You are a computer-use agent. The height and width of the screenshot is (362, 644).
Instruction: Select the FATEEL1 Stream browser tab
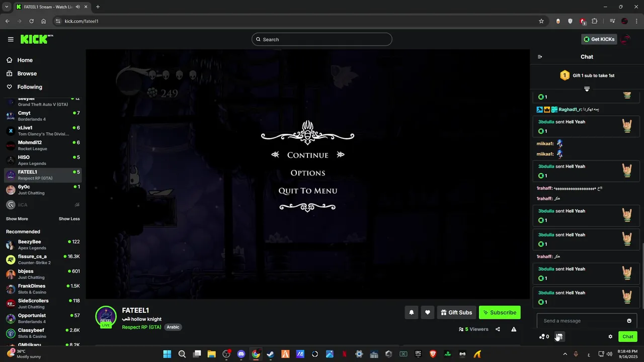pos(51,7)
